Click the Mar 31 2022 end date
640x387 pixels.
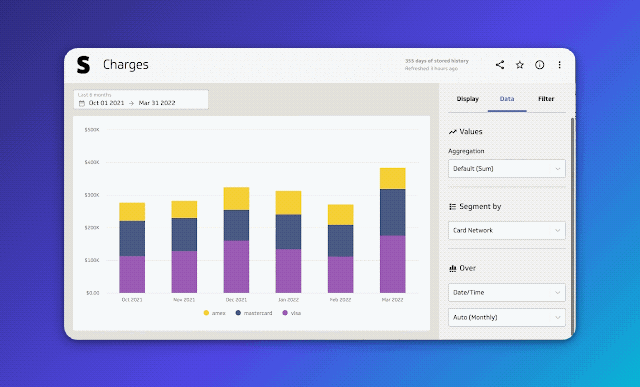(x=157, y=103)
